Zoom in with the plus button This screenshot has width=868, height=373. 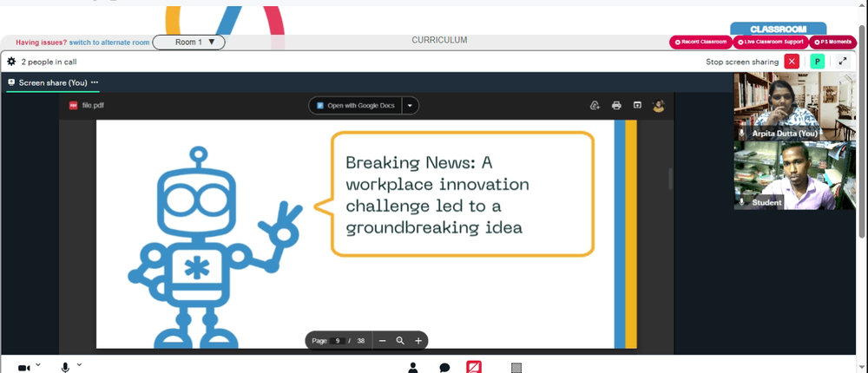click(418, 341)
